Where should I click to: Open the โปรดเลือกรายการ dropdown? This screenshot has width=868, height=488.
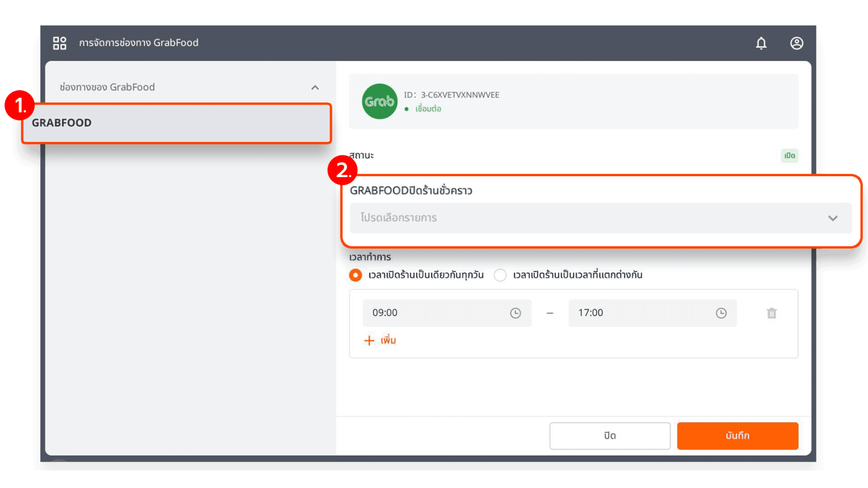click(600, 218)
